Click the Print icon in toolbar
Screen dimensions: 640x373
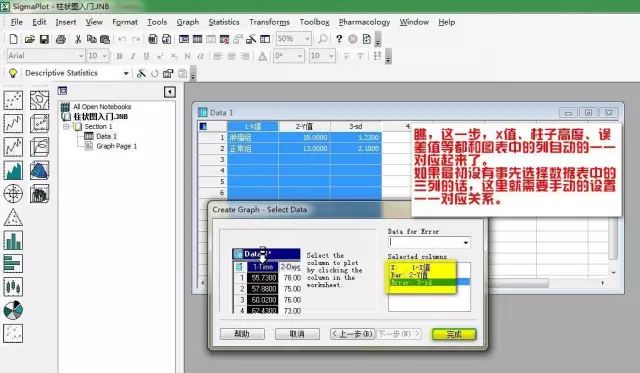coord(60,39)
